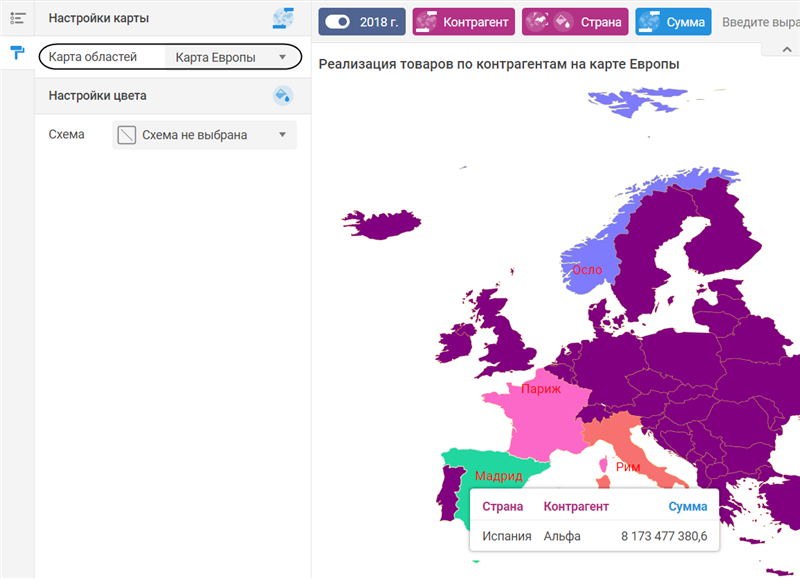Click the icon on the Сумма chip
This screenshot has width=800, height=579.
(x=650, y=22)
